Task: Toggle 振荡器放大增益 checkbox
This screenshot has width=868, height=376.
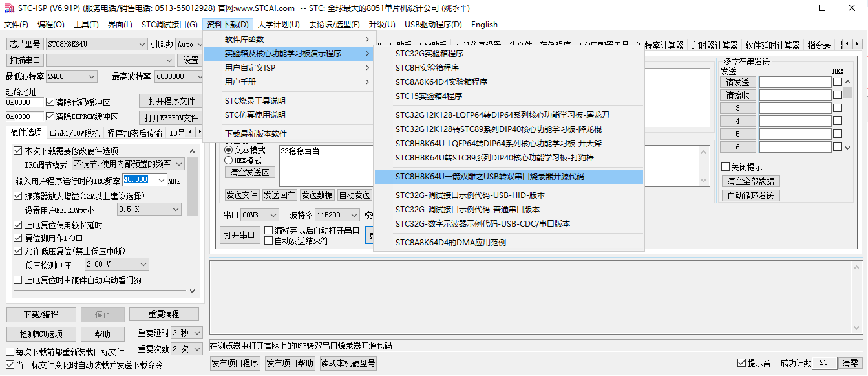Action: pyautogui.click(x=18, y=195)
